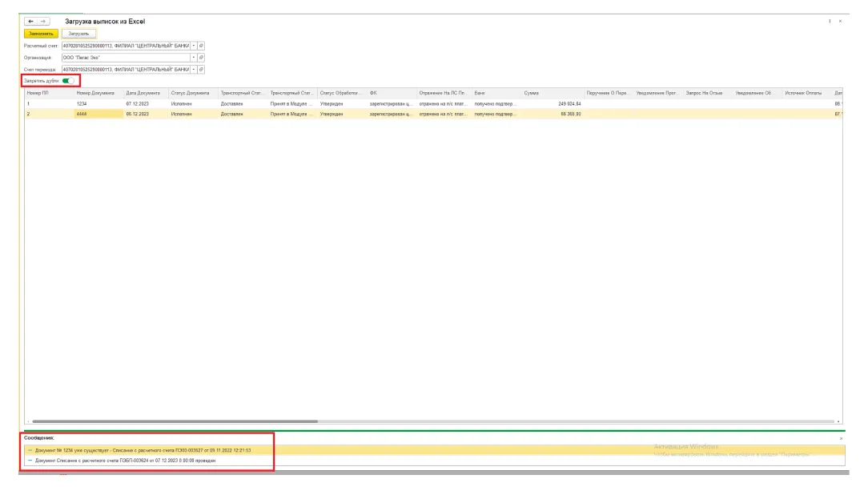The height and width of the screenshot is (487, 868).
Task: Select the Номер ПП cell with value 1
Action: point(50,103)
